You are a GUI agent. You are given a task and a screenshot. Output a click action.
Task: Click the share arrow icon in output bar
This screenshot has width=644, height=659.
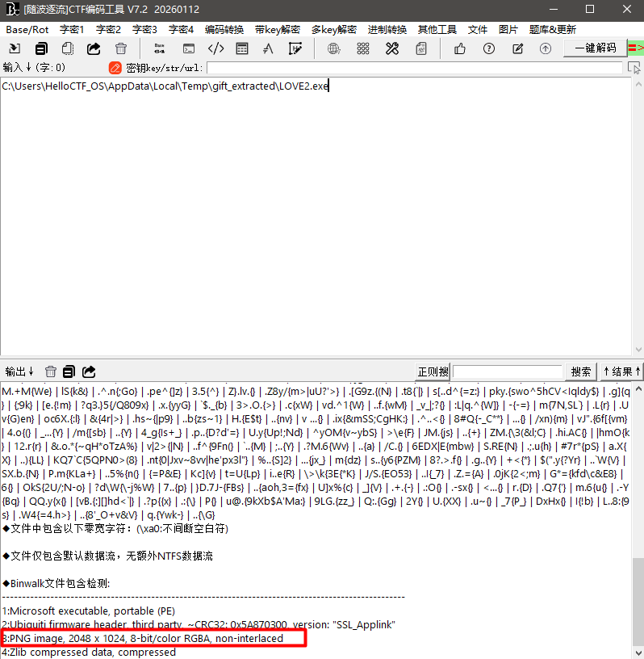pos(89,371)
